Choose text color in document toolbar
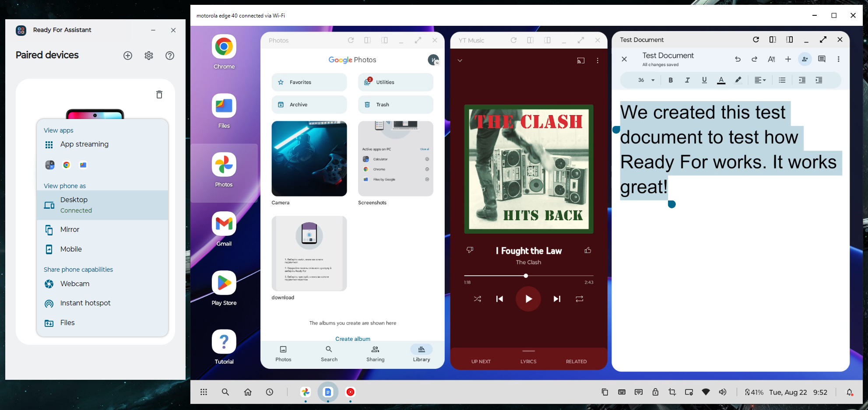 [x=721, y=80]
